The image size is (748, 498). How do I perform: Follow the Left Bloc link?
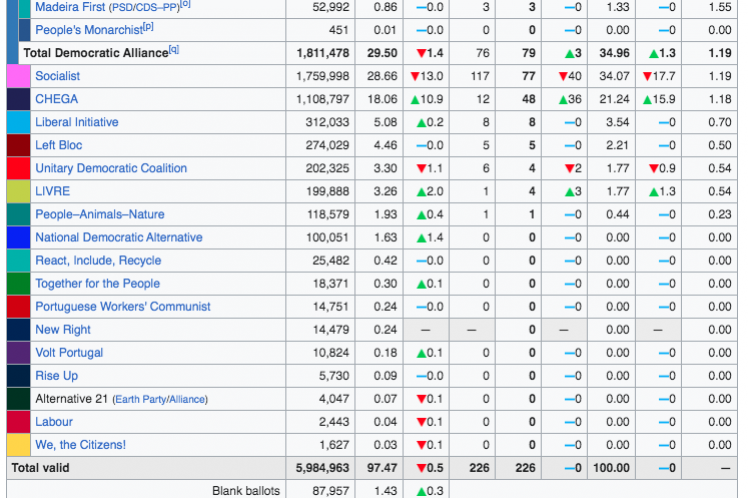click(x=59, y=145)
